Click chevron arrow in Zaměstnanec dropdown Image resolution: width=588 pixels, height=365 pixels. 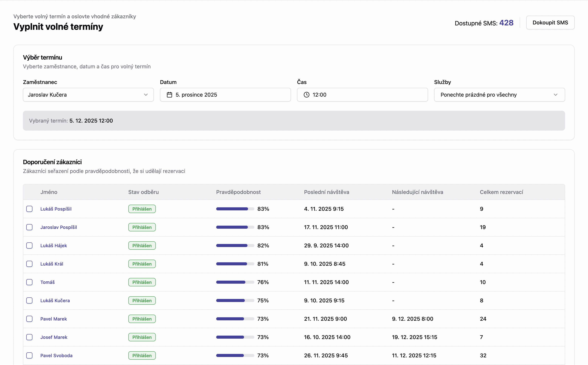[x=146, y=95]
